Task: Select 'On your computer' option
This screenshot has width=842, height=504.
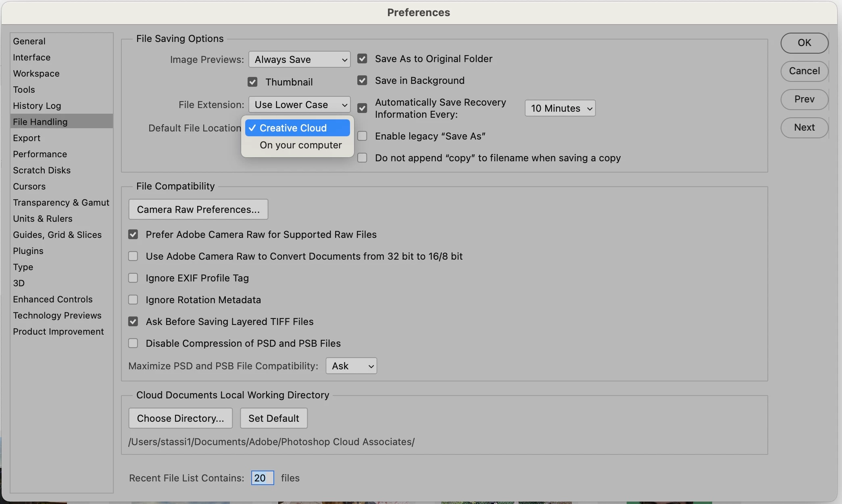Action: click(300, 145)
